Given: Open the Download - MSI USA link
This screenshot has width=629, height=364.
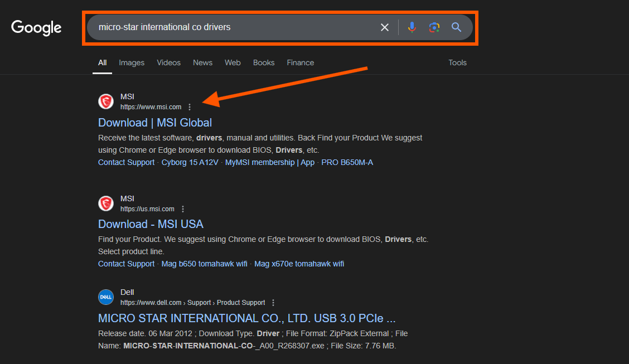Looking at the screenshot, I should coord(151,224).
